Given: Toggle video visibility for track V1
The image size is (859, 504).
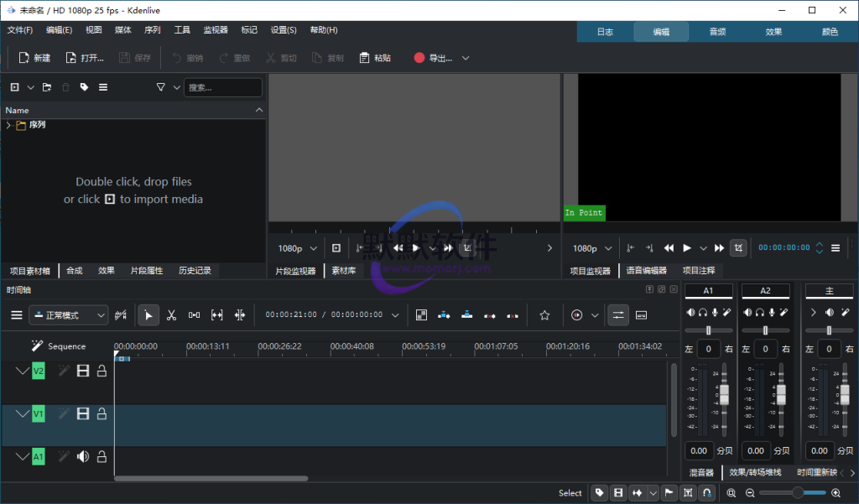Looking at the screenshot, I should (x=82, y=413).
